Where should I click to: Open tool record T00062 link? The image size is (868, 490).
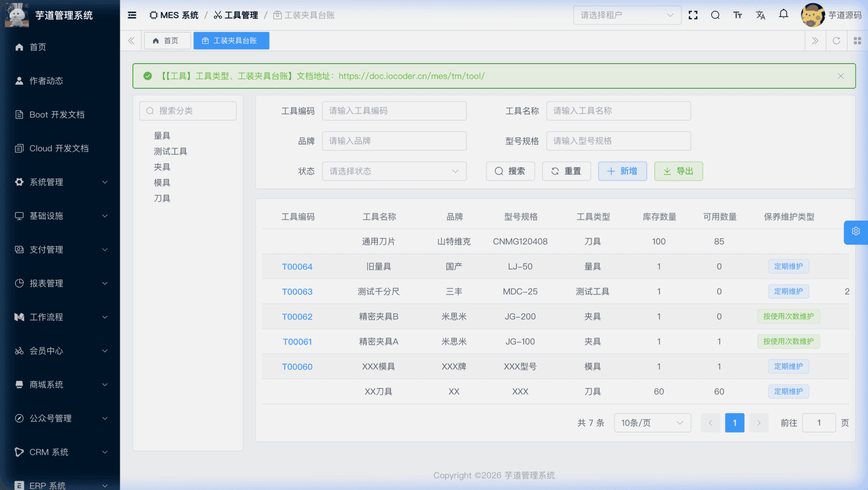pyautogui.click(x=297, y=317)
